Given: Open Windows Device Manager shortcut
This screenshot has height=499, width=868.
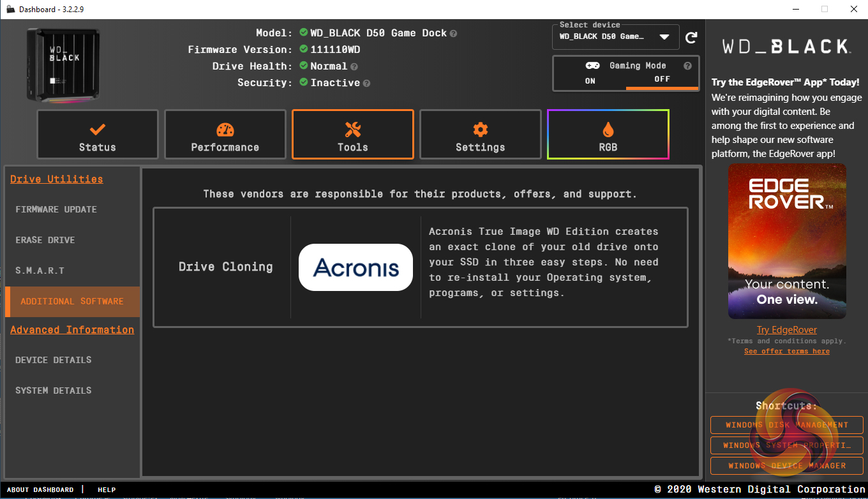Looking at the screenshot, I should pos(787,466).
